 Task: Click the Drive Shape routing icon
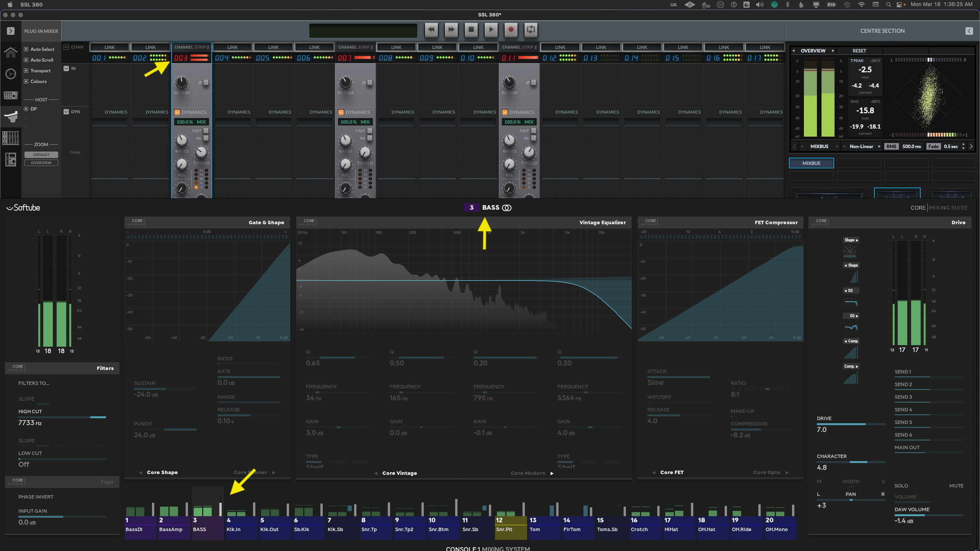850,251
